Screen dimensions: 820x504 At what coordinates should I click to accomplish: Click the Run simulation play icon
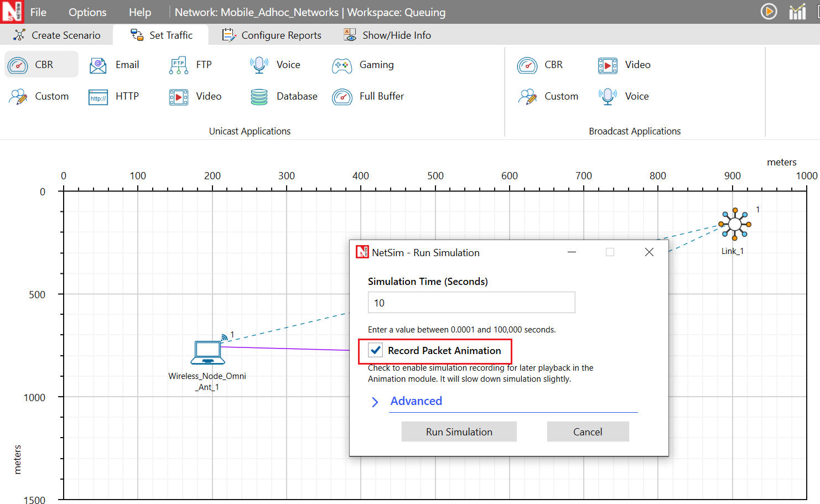click(769, 12)
